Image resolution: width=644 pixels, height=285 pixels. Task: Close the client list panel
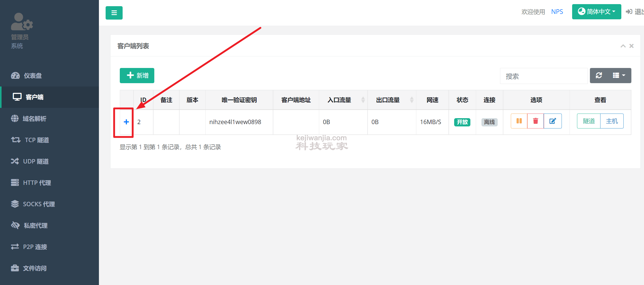click(631, 46)
